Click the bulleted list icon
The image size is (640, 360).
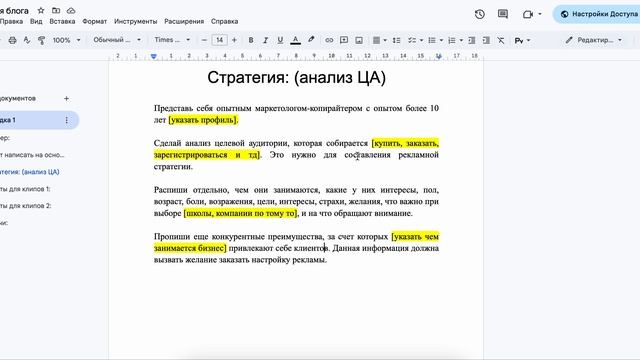432,40
